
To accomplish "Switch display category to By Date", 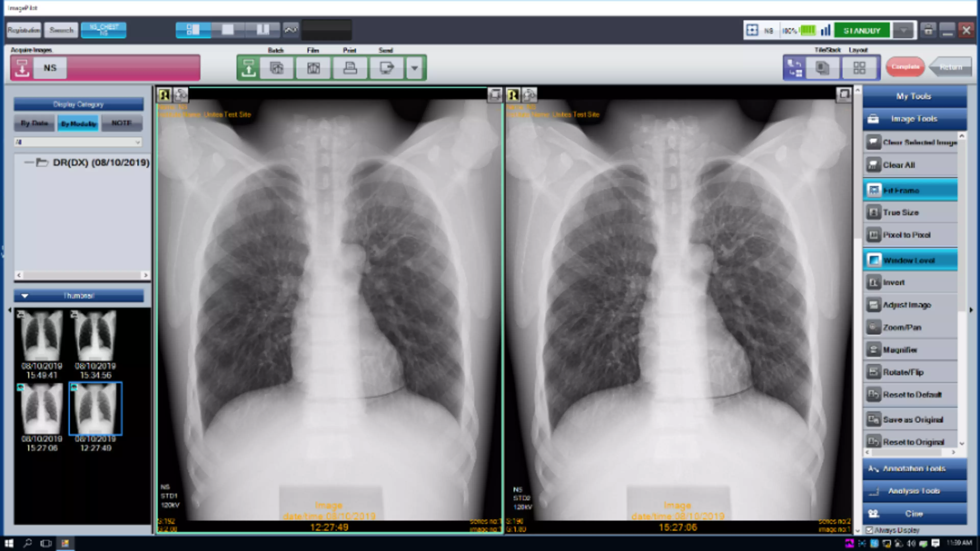I will (x=34, y=123).
